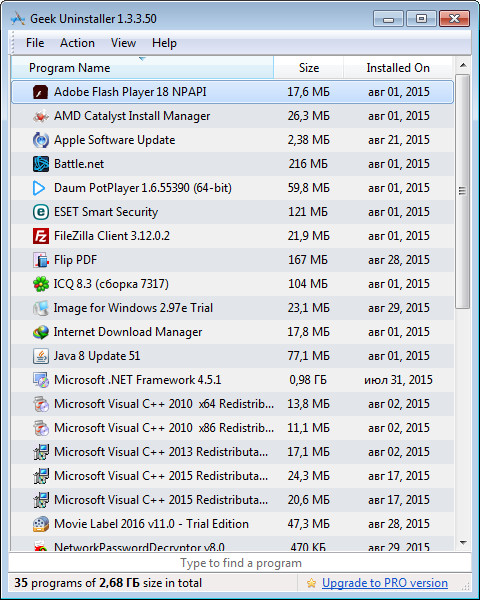Click the Battle.net icon
This screenshot has height=600, width=480.
pos(41,164)
